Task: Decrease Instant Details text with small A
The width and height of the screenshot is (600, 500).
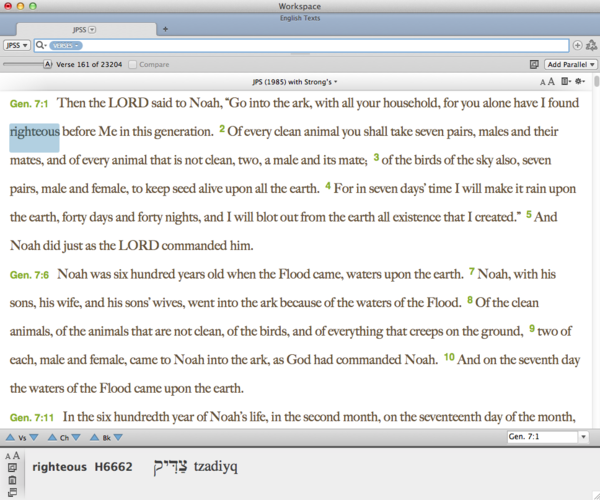Action: click(x=8, y=456)
